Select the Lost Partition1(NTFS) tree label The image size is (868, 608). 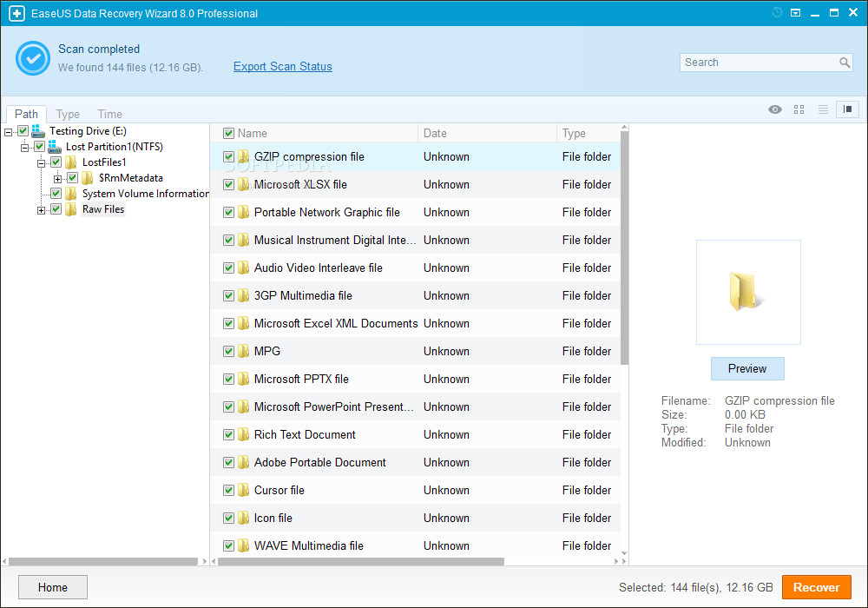coord(114,147)
